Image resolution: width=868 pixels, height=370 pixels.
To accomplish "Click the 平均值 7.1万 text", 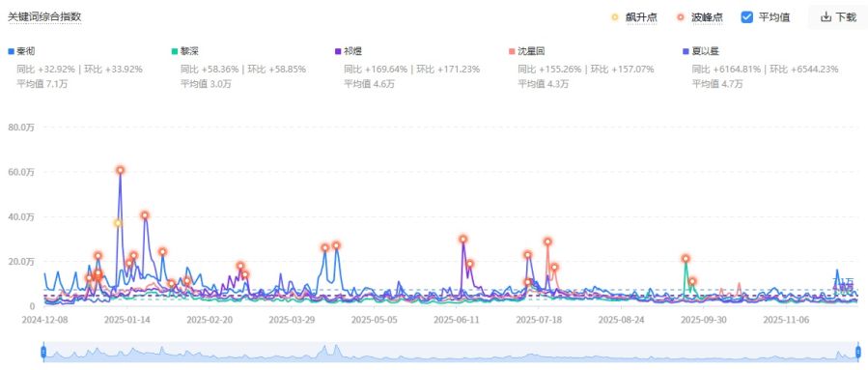I will [42, 84].
